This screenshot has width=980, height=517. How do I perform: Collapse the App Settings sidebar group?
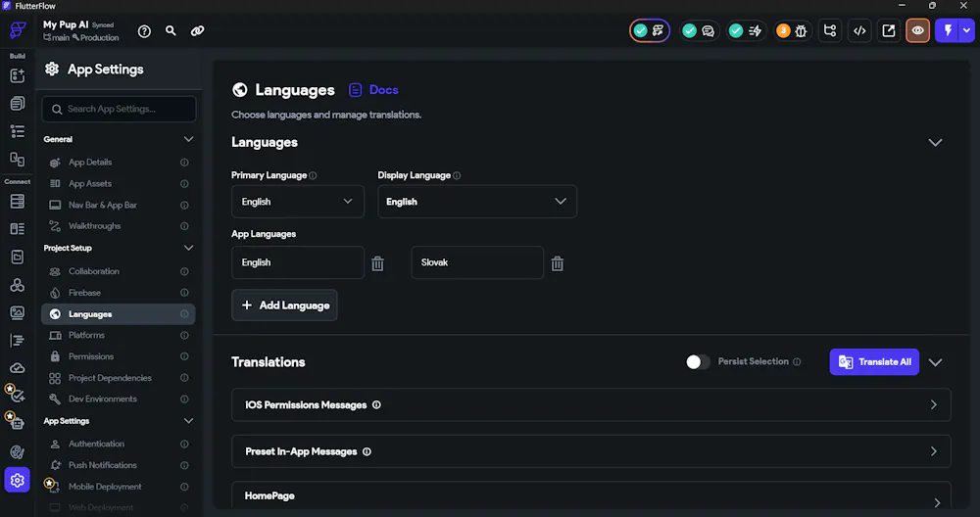(188, 421)
